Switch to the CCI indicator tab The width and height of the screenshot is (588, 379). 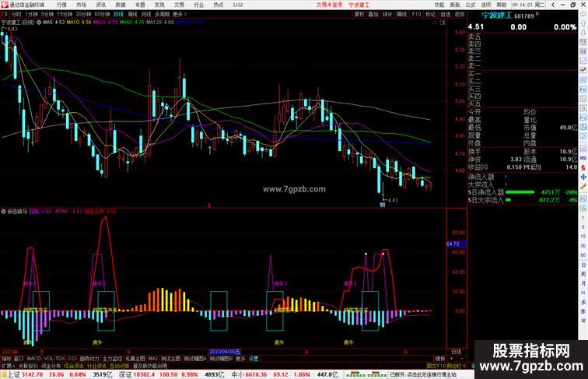[72, 359]
